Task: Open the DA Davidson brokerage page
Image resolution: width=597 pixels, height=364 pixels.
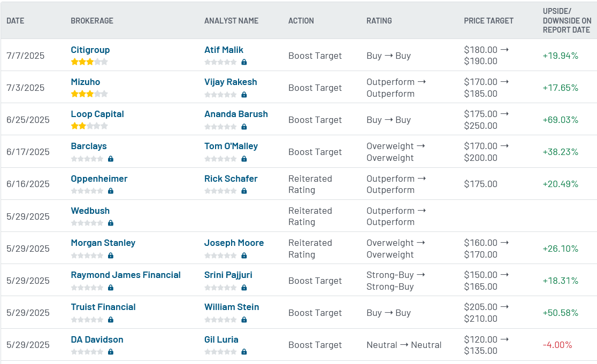Action: pos(97,339)
